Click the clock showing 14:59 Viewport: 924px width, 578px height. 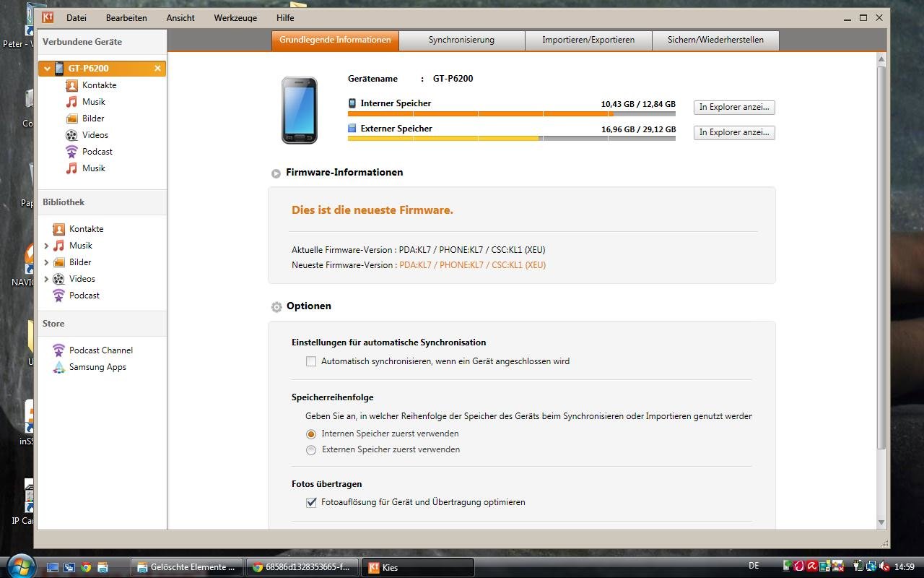point(905,567)
